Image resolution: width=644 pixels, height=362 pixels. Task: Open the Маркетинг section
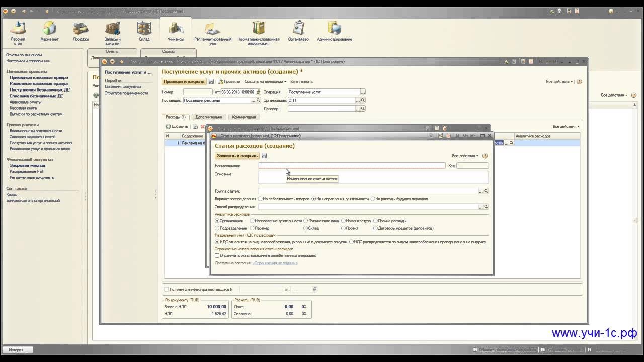(49, 31)
